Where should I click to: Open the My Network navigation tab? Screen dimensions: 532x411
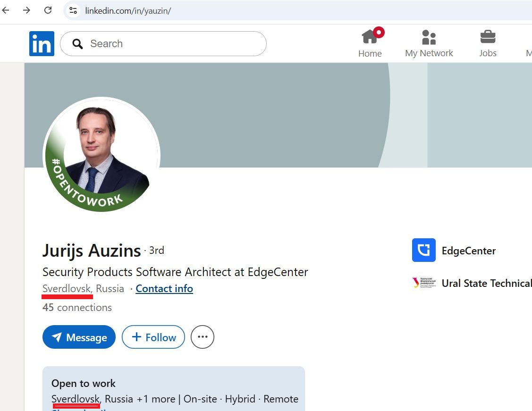429,44
